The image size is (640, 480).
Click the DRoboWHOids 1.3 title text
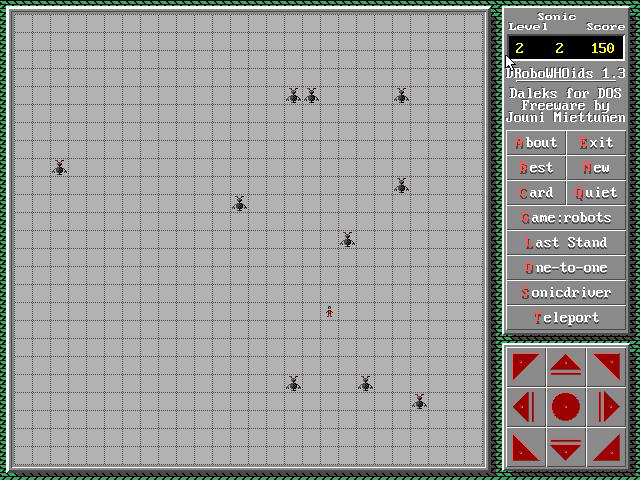point(566,73)
